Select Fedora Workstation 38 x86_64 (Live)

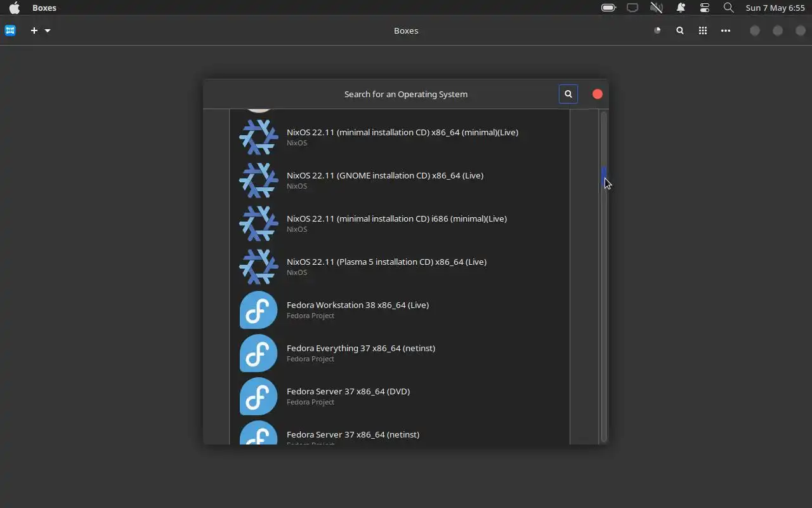tap(400, 310)
